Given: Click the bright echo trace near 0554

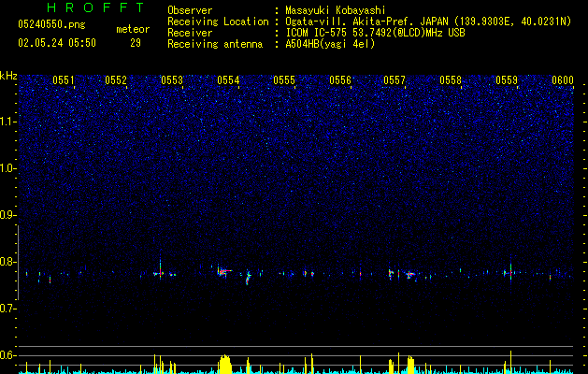Looking at the screenshot, I should pyautogui.click(x=223, y=271).
